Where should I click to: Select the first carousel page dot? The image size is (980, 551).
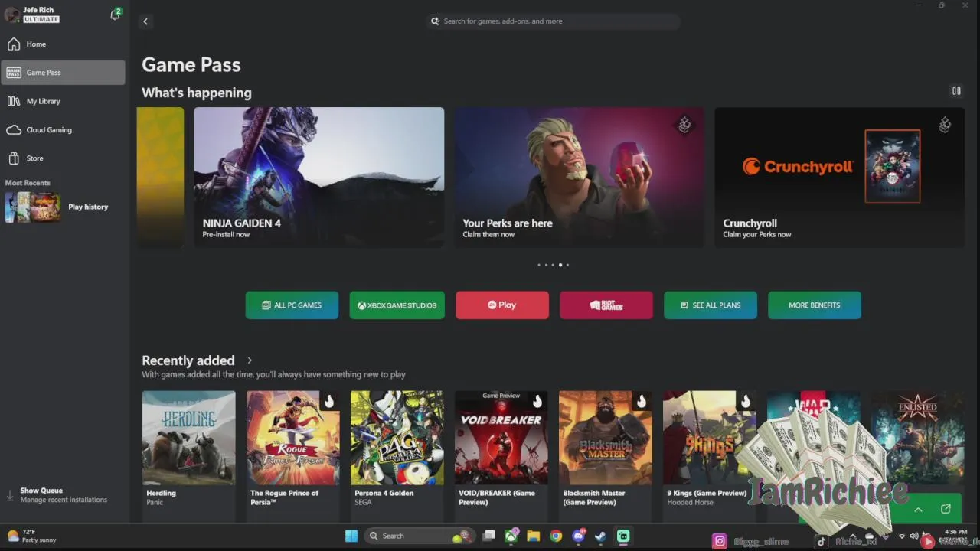tap(539, 265)
